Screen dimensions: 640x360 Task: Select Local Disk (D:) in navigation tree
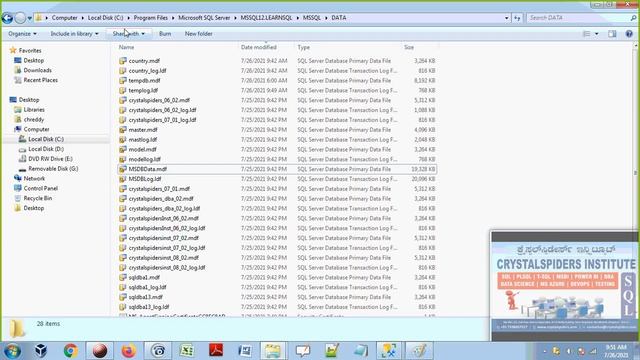(x=46, y=149)
